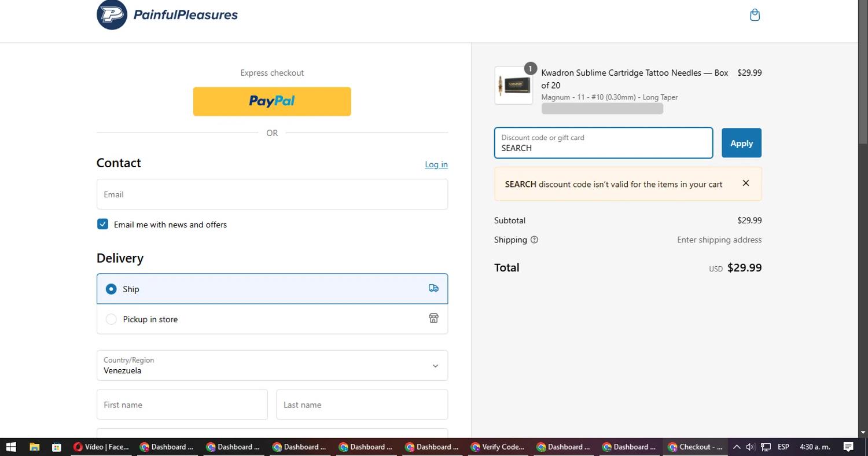Image resolution: width=868 pixels, height=456 pixels.
Task: Pay with PayPal express checkout
Action: pyautogui.click(x=272, y=101)
